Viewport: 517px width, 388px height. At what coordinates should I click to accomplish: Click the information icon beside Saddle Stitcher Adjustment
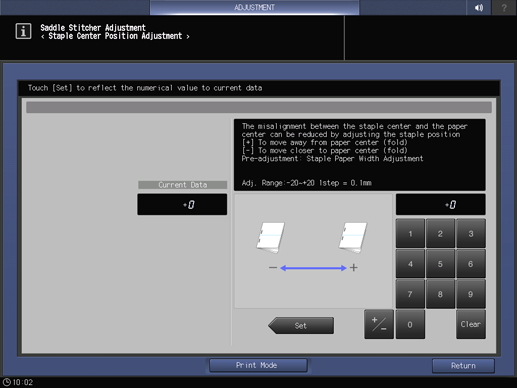click(x=23, y=31)
